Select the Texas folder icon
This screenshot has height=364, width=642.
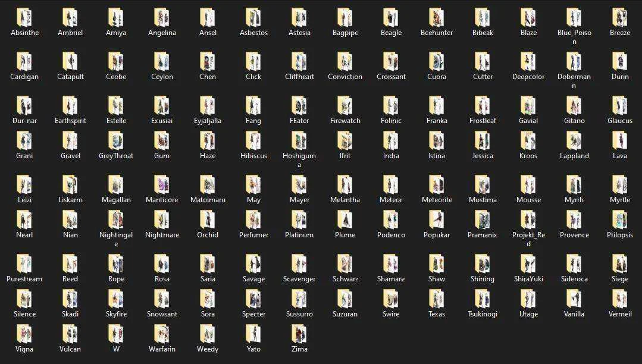point(437,299)
